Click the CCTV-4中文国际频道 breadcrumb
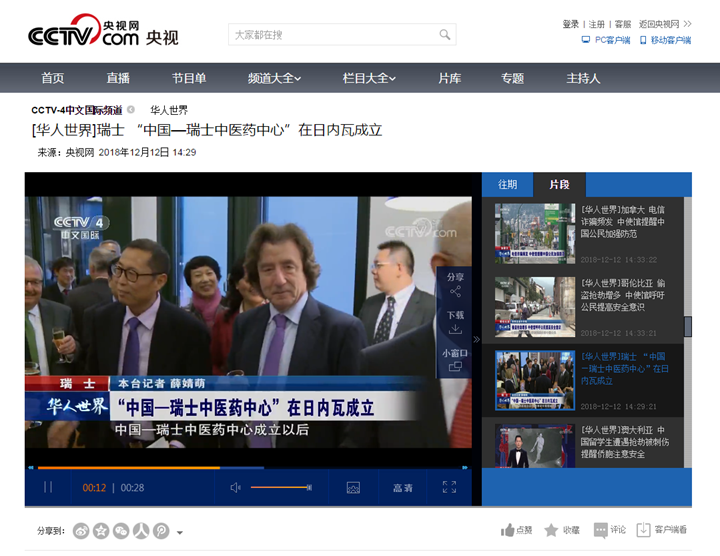The height and width of the screenshot is (556, 720). tap(77, 110)
